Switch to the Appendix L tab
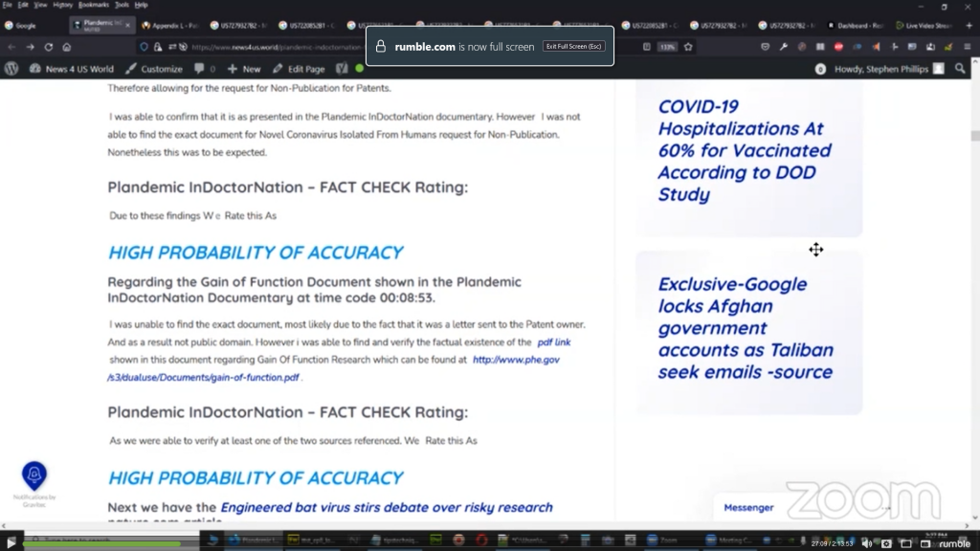Screen dimensions: 980x551 [x=170, y=26]
